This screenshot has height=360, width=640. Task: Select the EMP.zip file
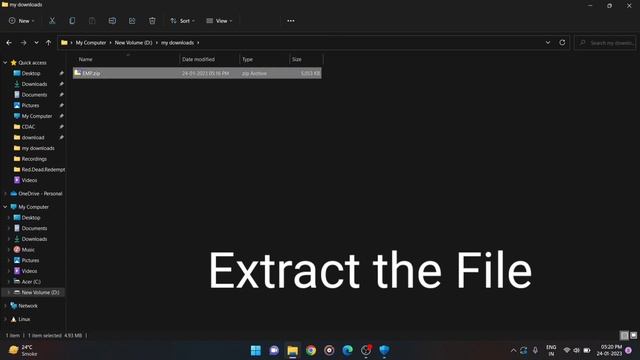[x=197, y=73]
